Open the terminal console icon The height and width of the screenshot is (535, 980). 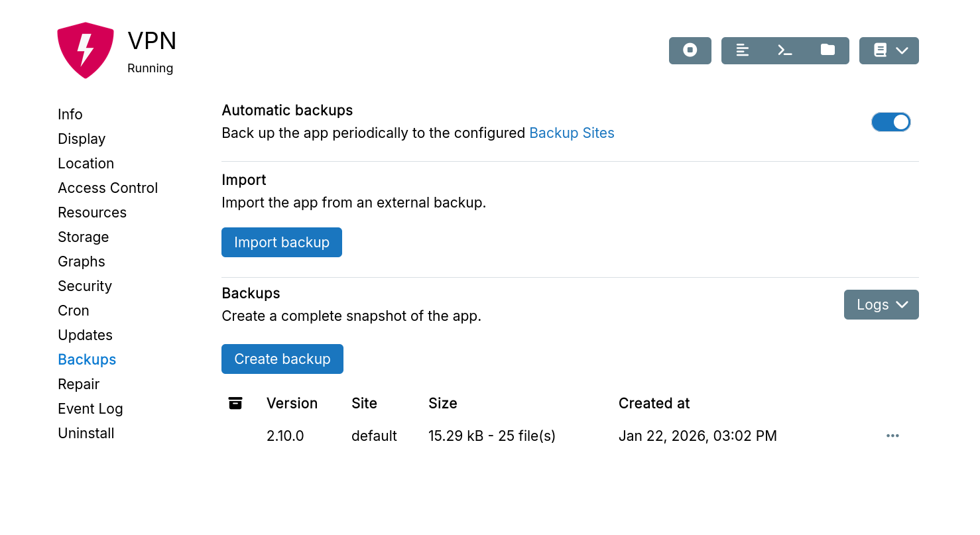[x=785, y=50]
